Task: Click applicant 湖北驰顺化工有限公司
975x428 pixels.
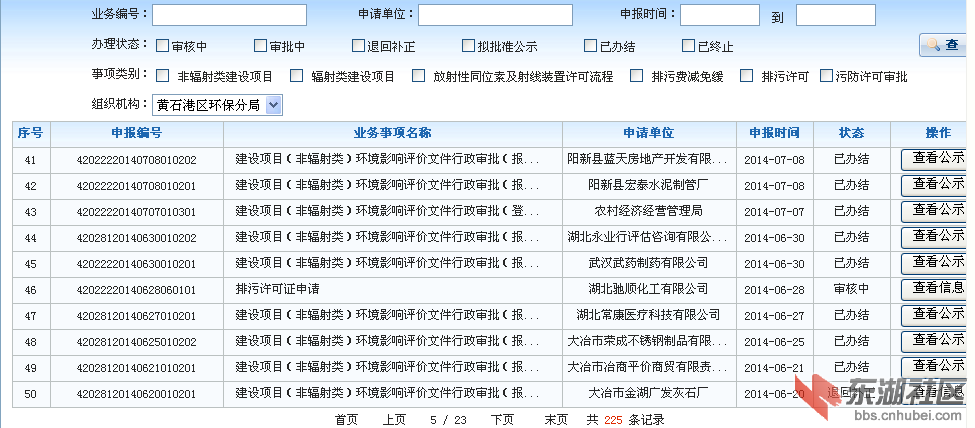Action: coord(649,289)
